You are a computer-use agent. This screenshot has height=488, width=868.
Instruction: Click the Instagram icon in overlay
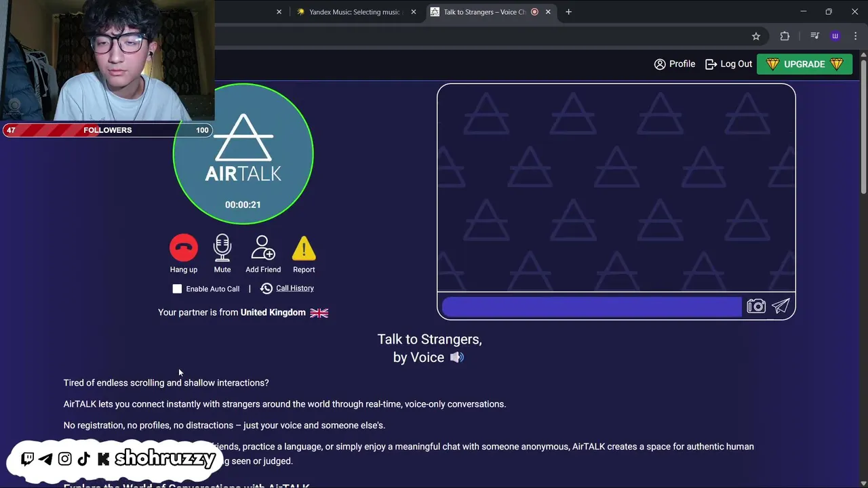coord(64,459)
